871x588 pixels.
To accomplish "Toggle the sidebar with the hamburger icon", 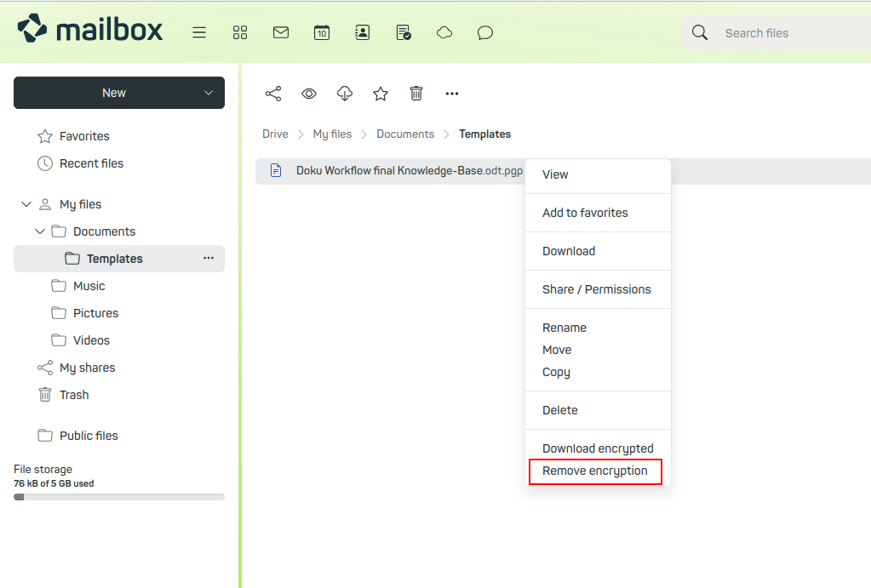I will (199, 32).
